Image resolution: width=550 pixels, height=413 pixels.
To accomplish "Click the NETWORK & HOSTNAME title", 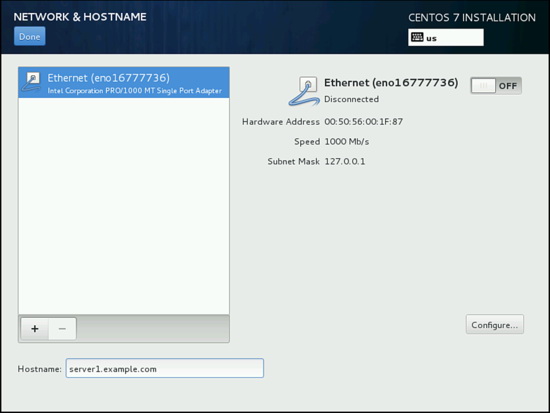I will (x=80, y=17).
